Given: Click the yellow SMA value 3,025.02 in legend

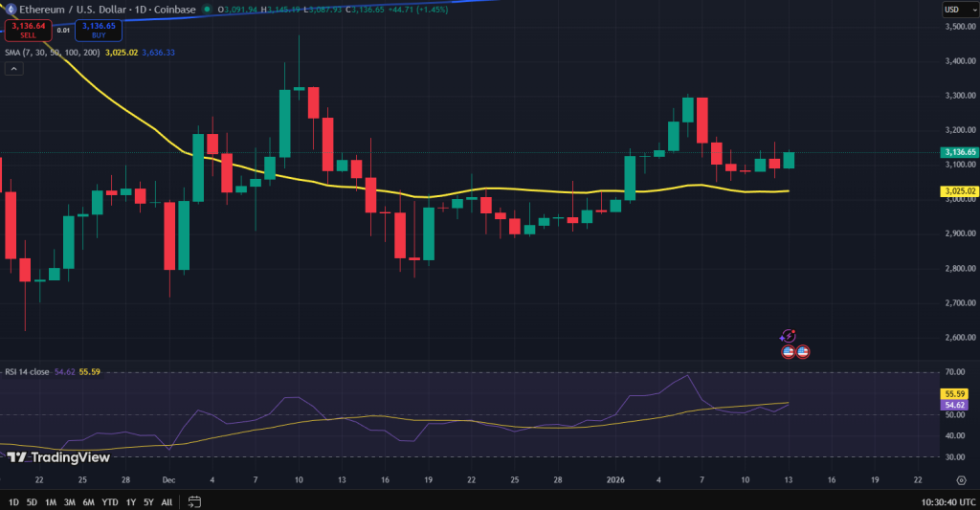Looking at the screenshot, I should click(x=122, y=53).
